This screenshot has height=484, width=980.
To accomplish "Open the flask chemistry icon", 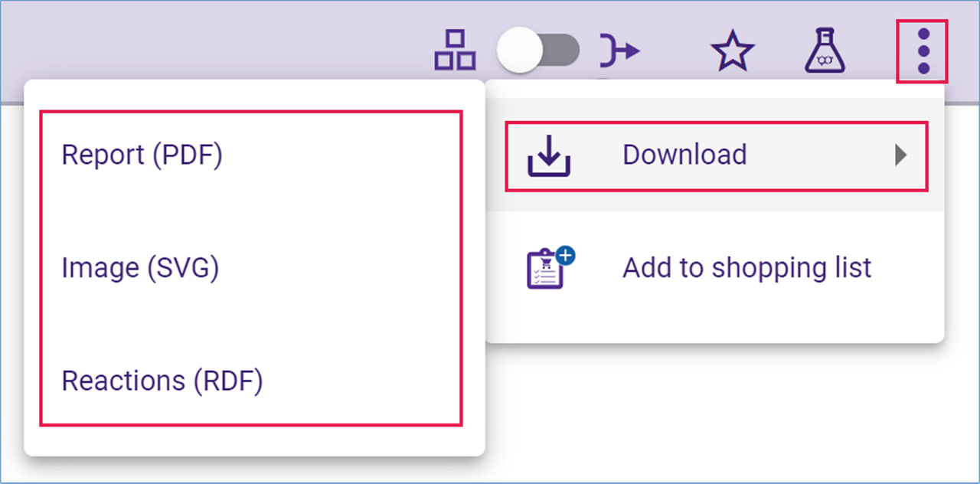I will pyautogui.click(x=825, y=51).
